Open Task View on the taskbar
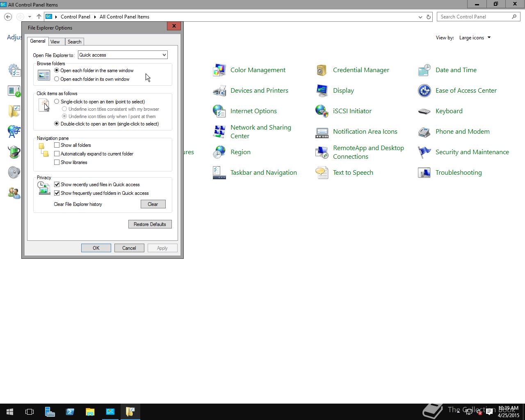Viewport: 525px width, 420px height. coord(30,412)
